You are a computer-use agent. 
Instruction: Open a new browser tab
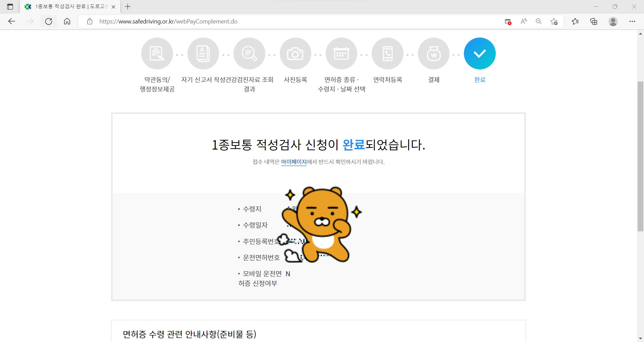pyautogui.click(x=128, y=6)
